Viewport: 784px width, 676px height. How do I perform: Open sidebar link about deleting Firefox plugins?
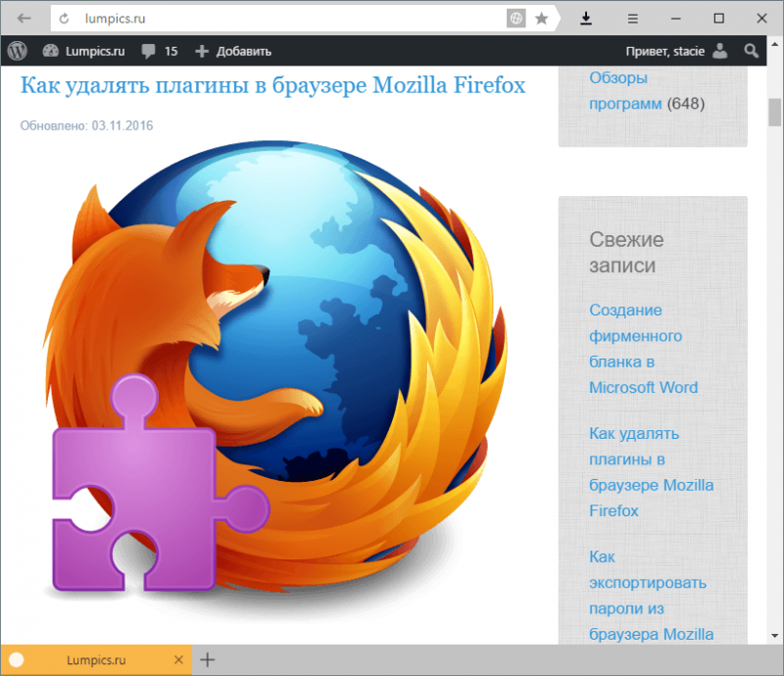(651, 472)
